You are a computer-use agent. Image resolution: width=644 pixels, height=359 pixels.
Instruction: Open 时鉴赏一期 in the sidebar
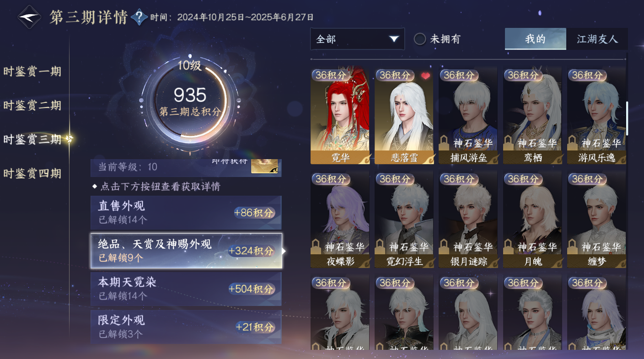(32, 71)
